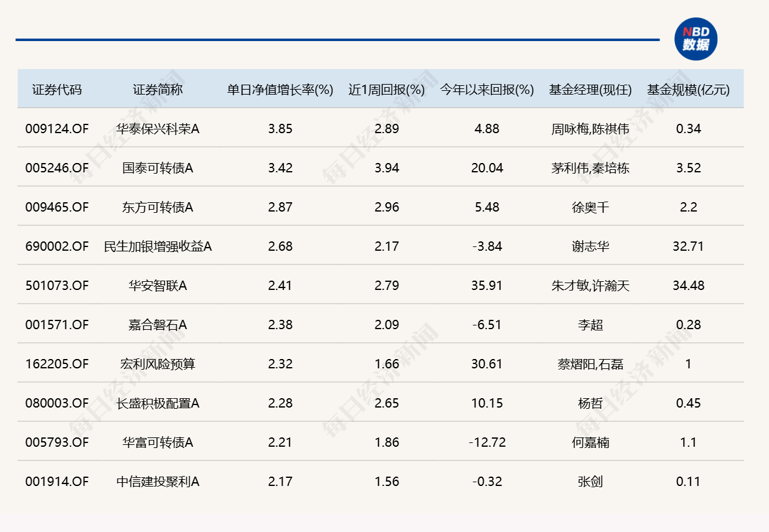
Task: Click year-to-date return -12.72
Action: pyautogui.click(x=487, y=442)
